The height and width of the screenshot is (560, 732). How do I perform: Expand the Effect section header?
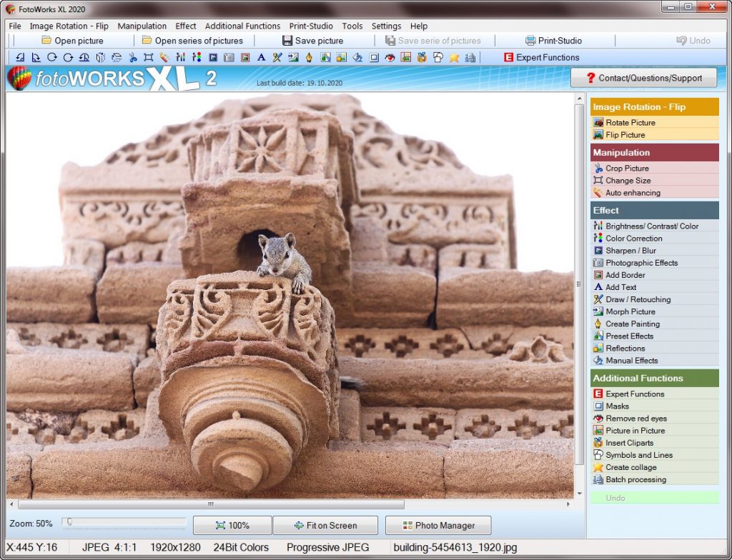point(654,210)
